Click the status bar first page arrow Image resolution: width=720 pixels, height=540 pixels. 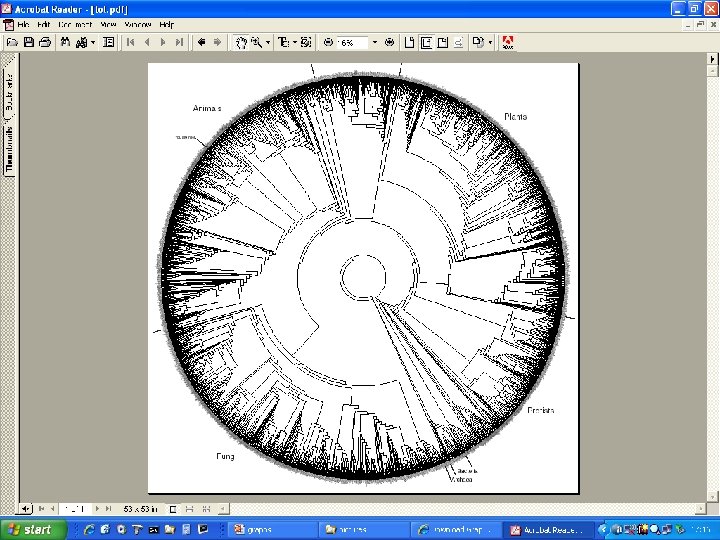41,508
